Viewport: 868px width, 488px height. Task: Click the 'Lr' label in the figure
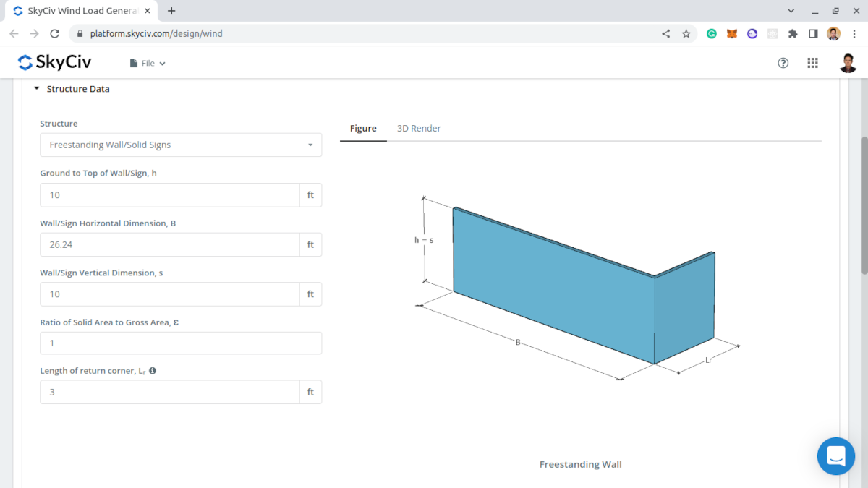(x=709, y=359)
